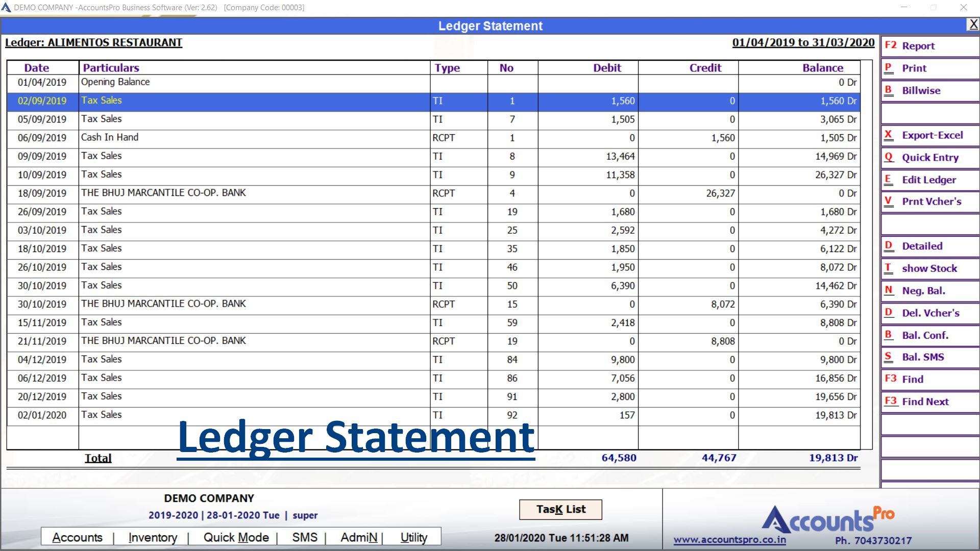This screenshot has height=551, width=980.
Task: Open the Accounts menu
Action: point(77,537)
